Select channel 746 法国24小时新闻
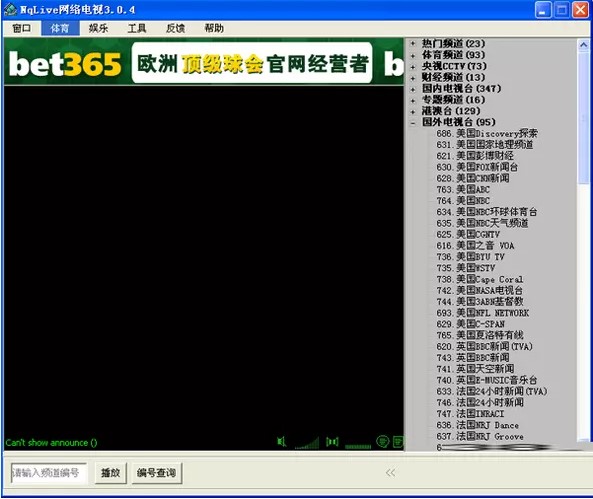The height and width of the screenshot is (499, 593). click(x=480, y=403)
